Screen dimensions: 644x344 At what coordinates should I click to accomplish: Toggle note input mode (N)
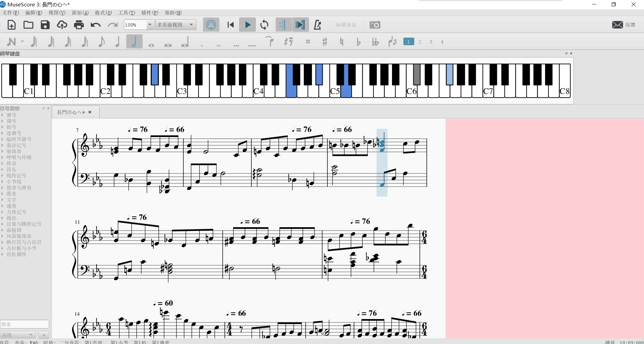tap(11, 42)
